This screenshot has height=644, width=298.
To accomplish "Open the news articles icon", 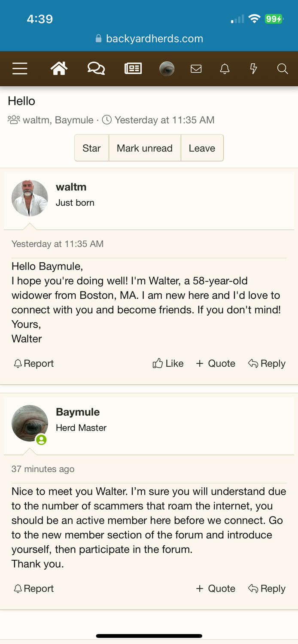I will [x=133, y=69].
